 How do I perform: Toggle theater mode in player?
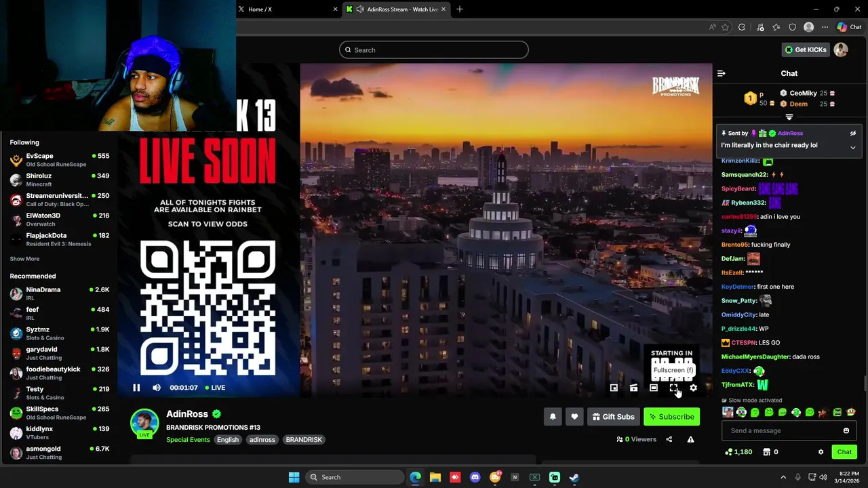[x=654, y=388]
